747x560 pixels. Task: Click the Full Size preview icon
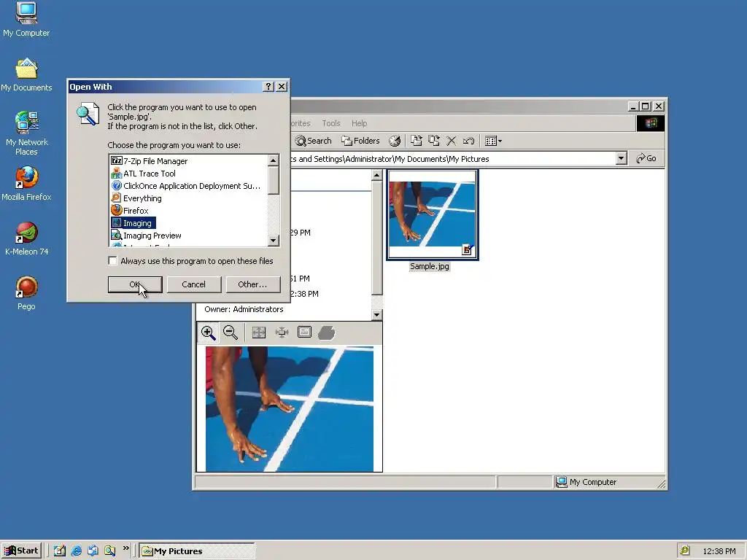259,332
